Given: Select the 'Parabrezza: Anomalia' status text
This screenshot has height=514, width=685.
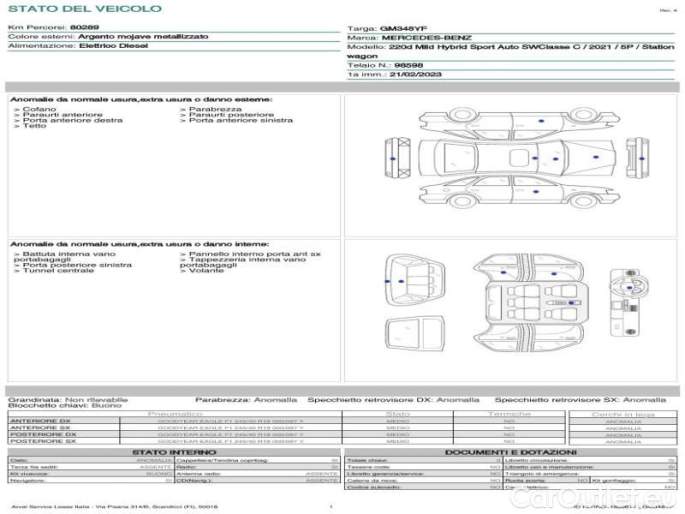Looking at the screenshot, I should [x=246, y=400].
